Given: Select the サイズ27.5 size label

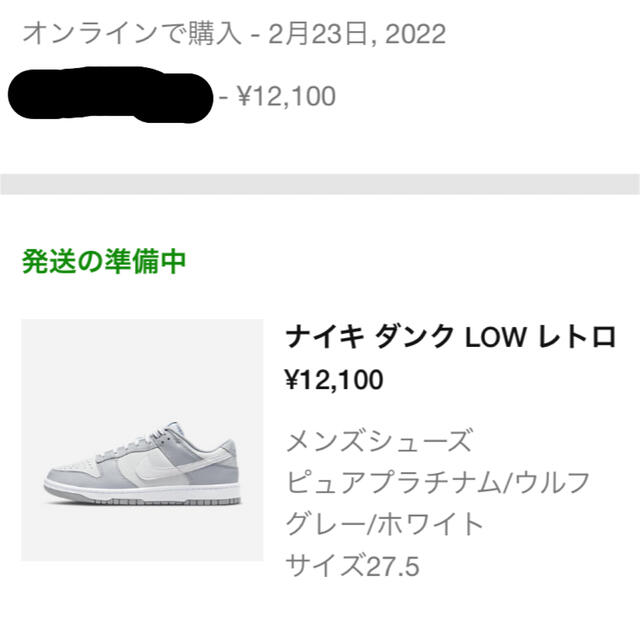Looking at the screenshot, I should tap(353, 565).
